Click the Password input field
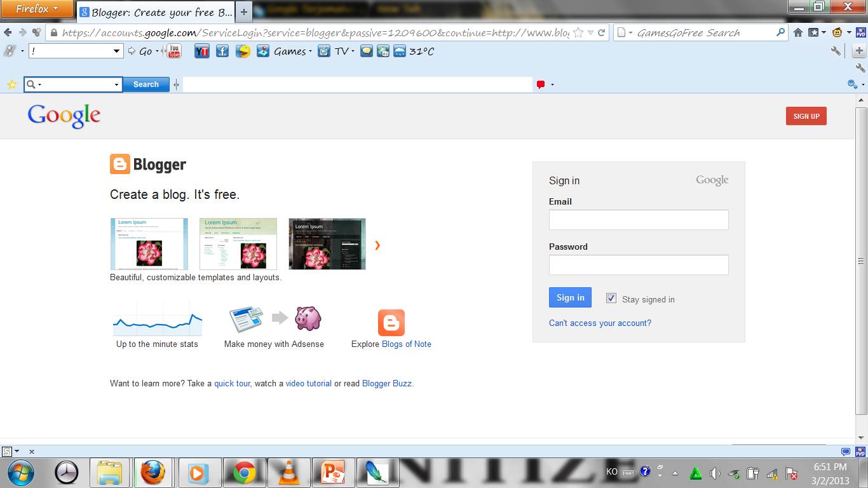This screenshot has width=868, height=488. click(x=639, y=265)
